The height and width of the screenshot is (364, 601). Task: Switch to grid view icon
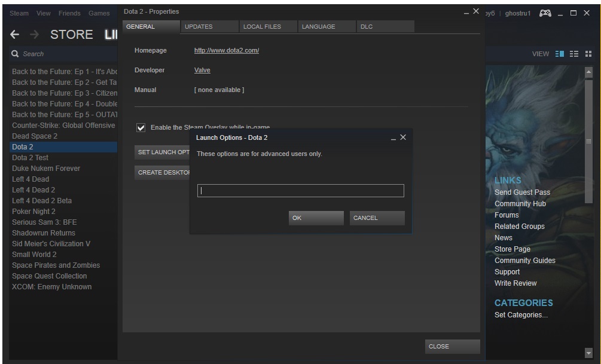point(588,53)
